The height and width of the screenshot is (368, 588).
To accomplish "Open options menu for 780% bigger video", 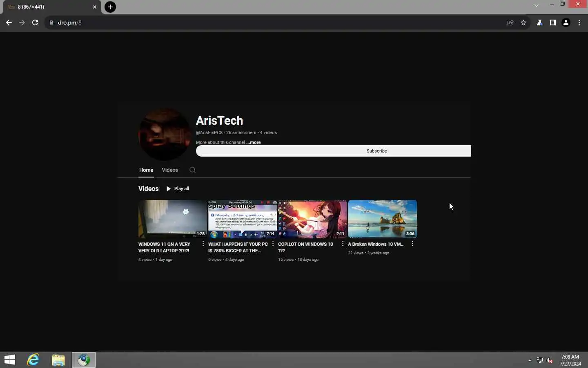I will (273, 244).
